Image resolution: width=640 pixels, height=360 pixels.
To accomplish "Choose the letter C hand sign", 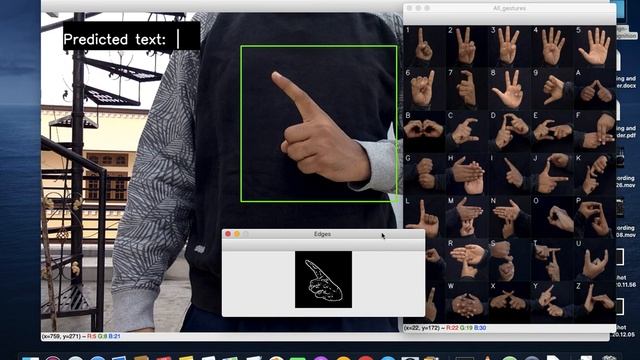I will click(x=467, y=131).
